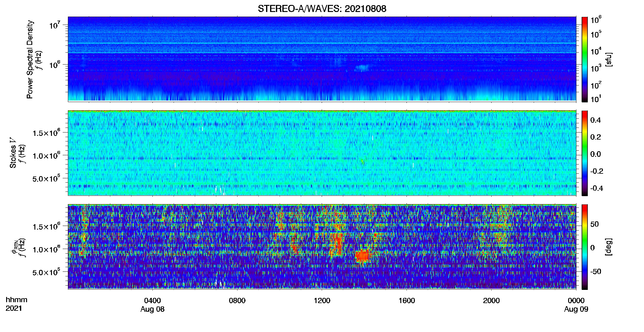This screenshot has width=644, height=332.
Task: Click the Aug 09 date label
Action: click(x=576, y=309)
